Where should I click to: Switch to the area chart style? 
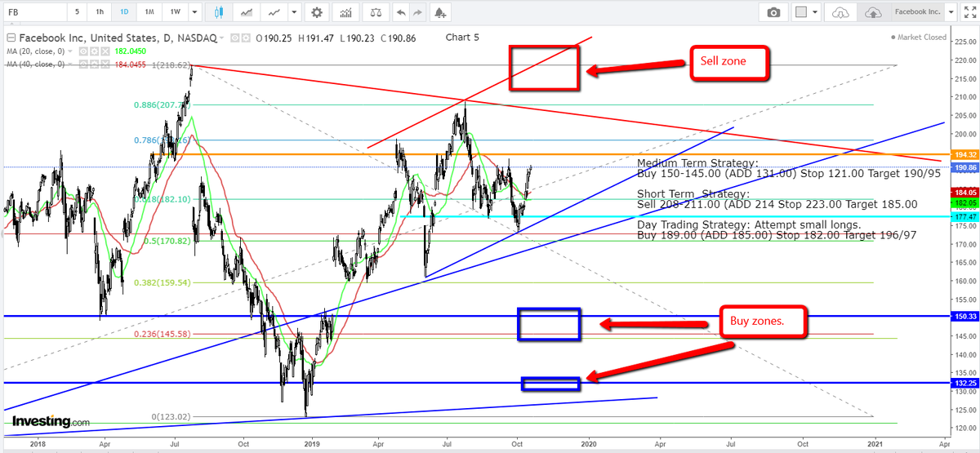pyautogui.click(x=248, y=12)
